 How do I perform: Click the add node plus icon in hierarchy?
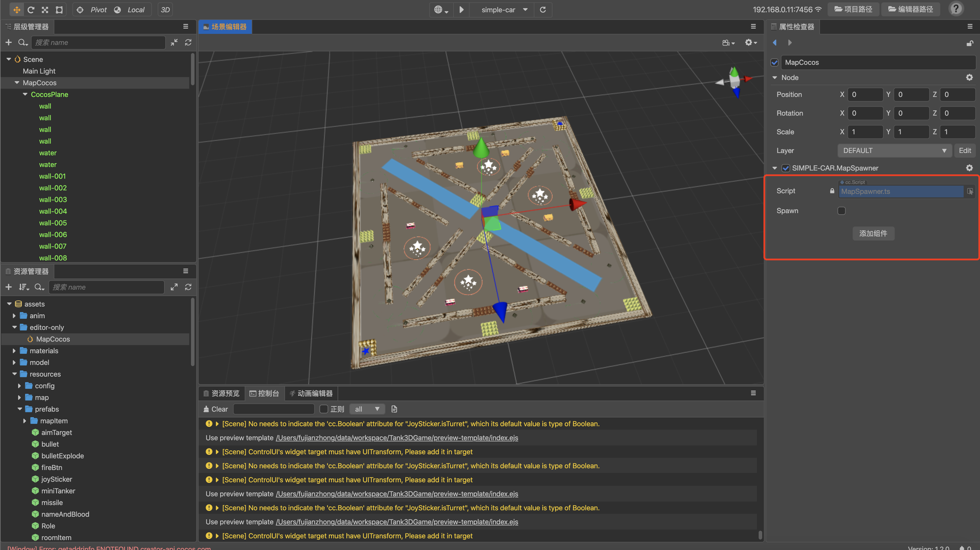tap(8, 42)
